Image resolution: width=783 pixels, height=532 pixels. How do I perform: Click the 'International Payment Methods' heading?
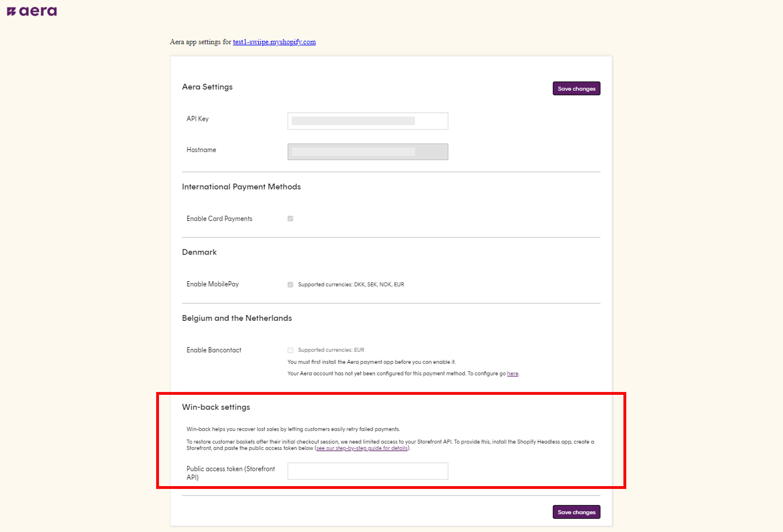(241, 187)
